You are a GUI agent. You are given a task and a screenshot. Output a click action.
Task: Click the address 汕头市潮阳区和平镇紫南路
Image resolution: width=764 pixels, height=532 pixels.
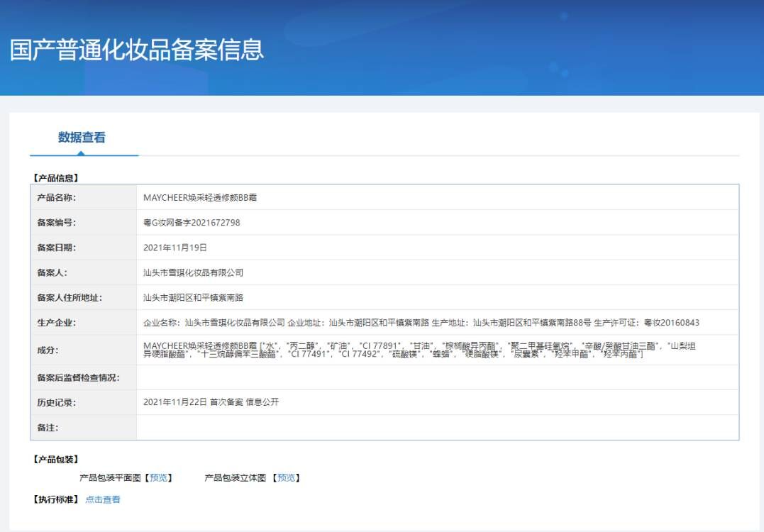click(193, 298)
